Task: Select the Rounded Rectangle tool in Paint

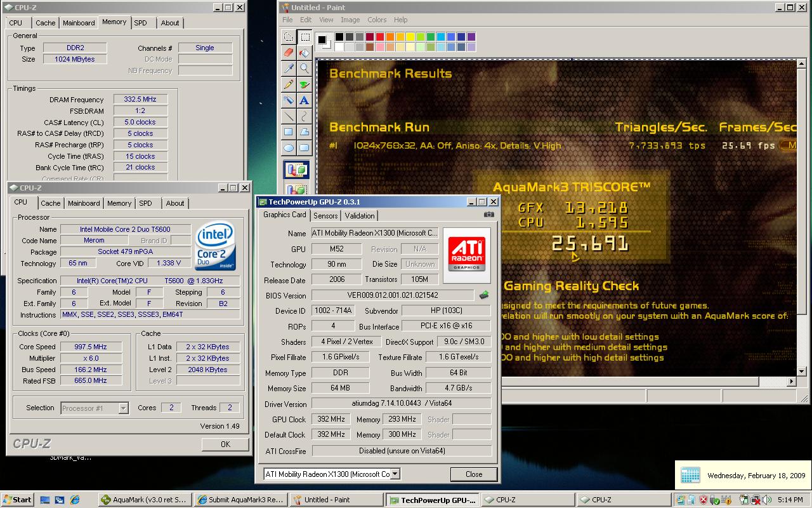Action: (x=304, y=148)
